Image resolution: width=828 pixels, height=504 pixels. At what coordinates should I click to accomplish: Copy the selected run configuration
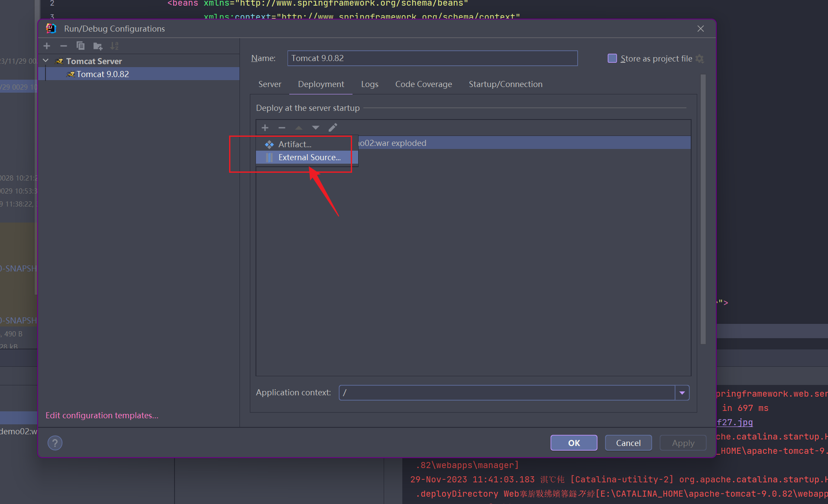[81, 46]
